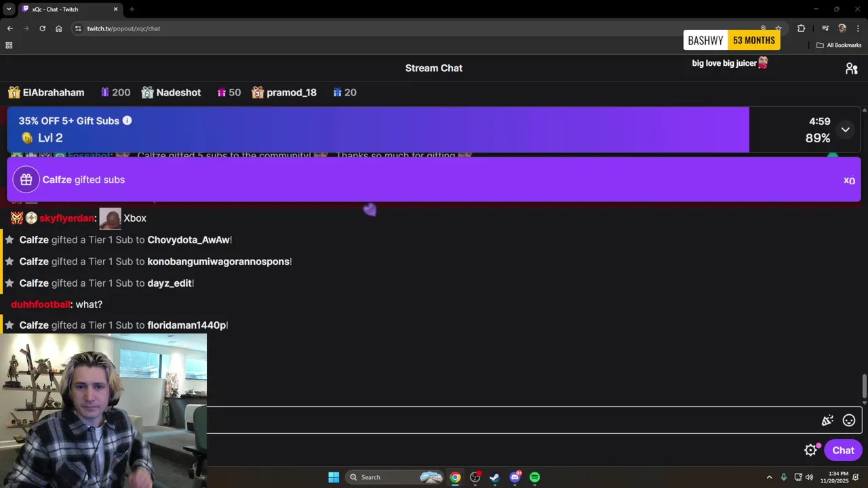Reload the Twitch chat page
The width and height of the screenshot is (868, 488).
[x=42, y=28]
